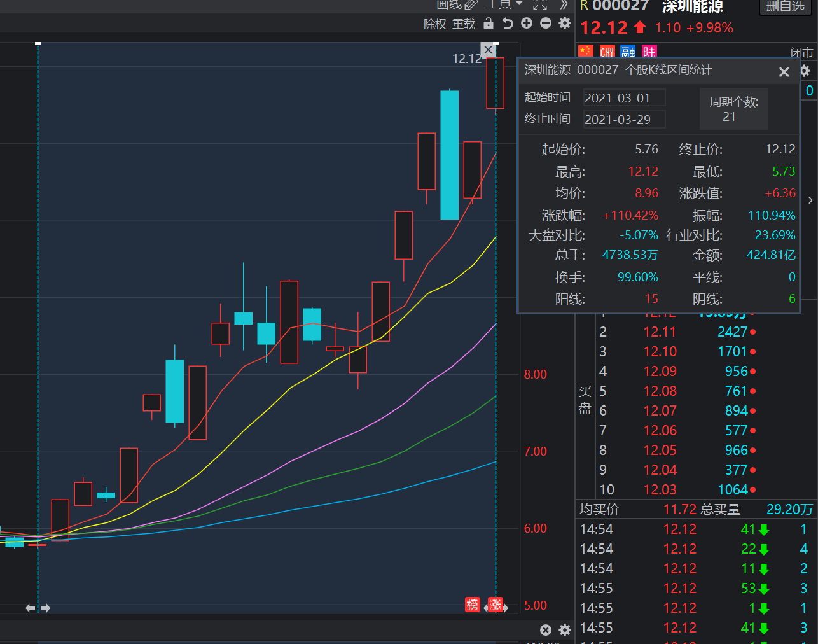
Task: Click gear icon beside the statistics dialog
Action: pyautogui.click(x=805, y=71)
